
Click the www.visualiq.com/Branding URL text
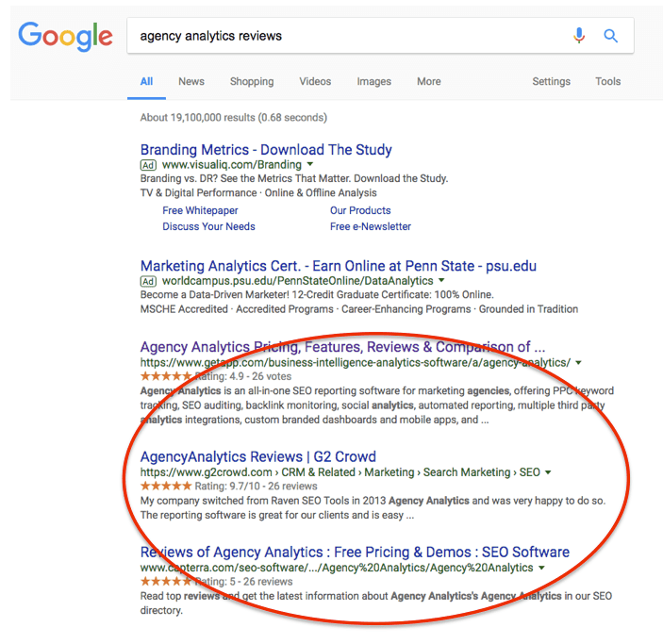tap(232, 164)
